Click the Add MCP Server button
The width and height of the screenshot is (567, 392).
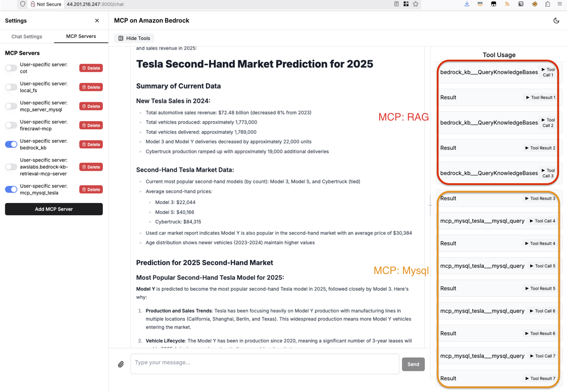pos(54,209)
